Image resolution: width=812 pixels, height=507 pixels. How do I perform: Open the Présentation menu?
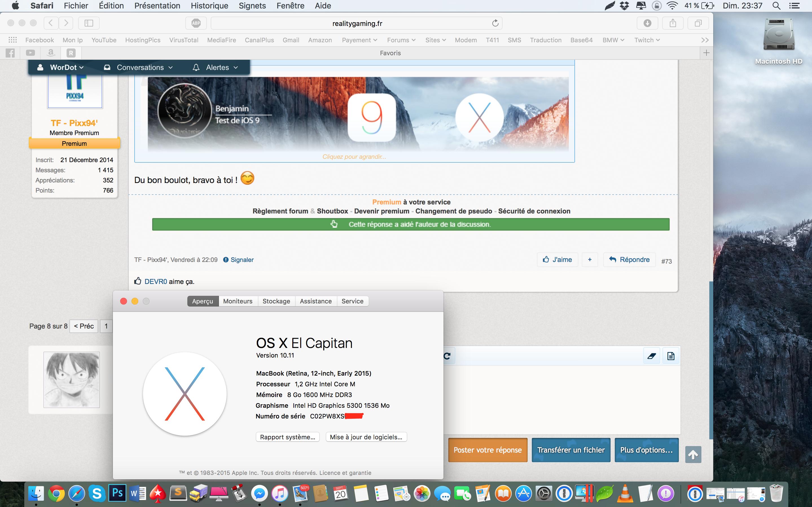[x=157, y=6]
